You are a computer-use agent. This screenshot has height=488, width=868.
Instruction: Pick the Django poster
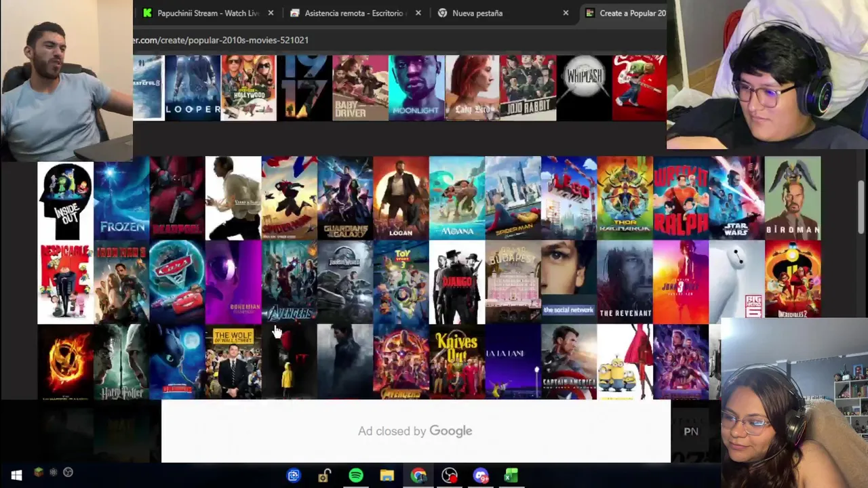coord(457,282)
